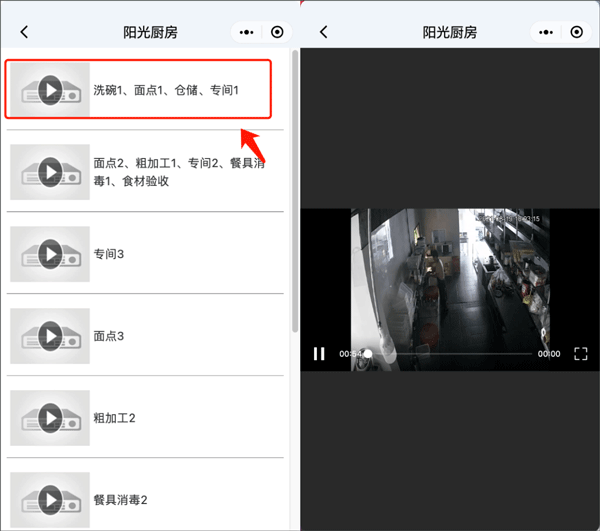Play the 面点3 video thumbnail

click(x=50, y=336)
